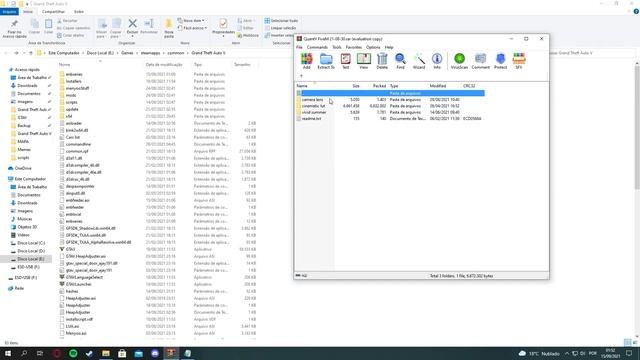Viewport: 640px width, 360px height.
Task: Open Propriedades in Explorer ribbon
Action: pos(223,27)
